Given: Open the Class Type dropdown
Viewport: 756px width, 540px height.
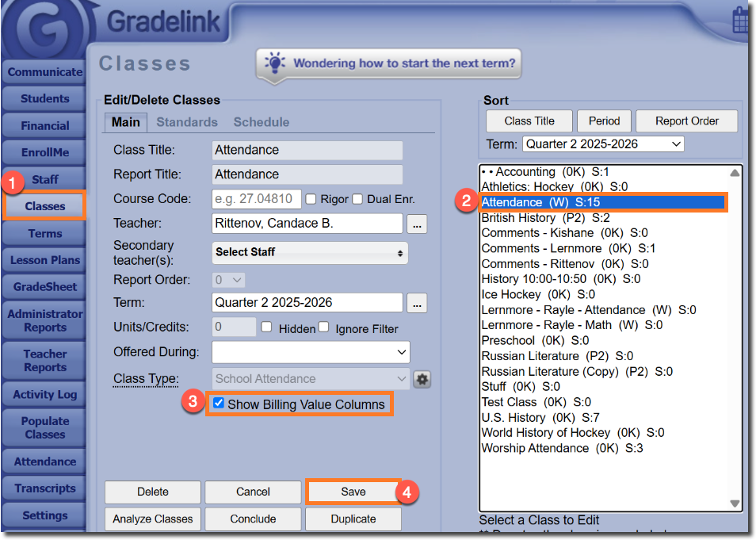Looking at the screenshot, I should [x=311, y=379].
